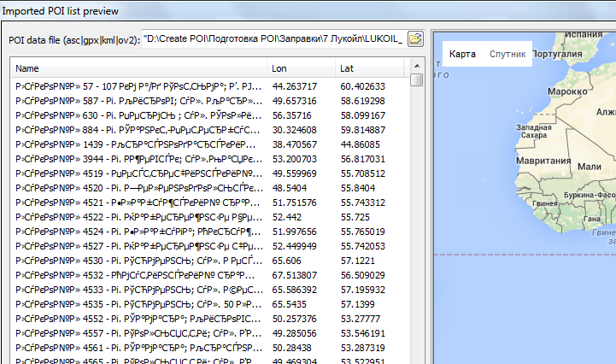This screenshot has height=364, width=616.
Task: Sort the list by Lon column header
Action: [299, 68]
